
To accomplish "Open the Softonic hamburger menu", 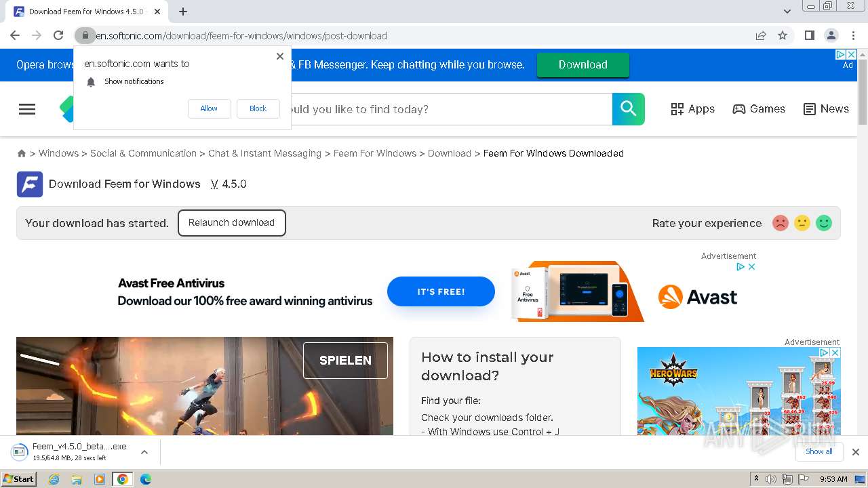I will click(x=27, y=109).
